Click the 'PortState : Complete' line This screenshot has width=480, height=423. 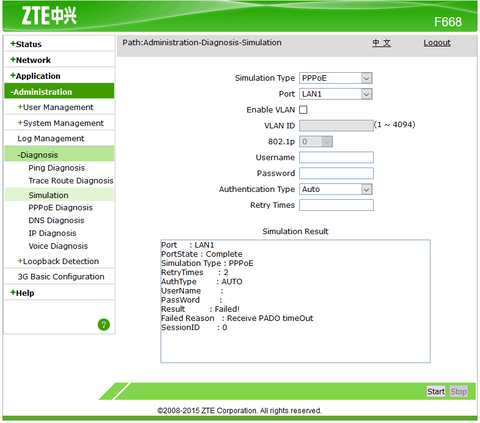202,254
